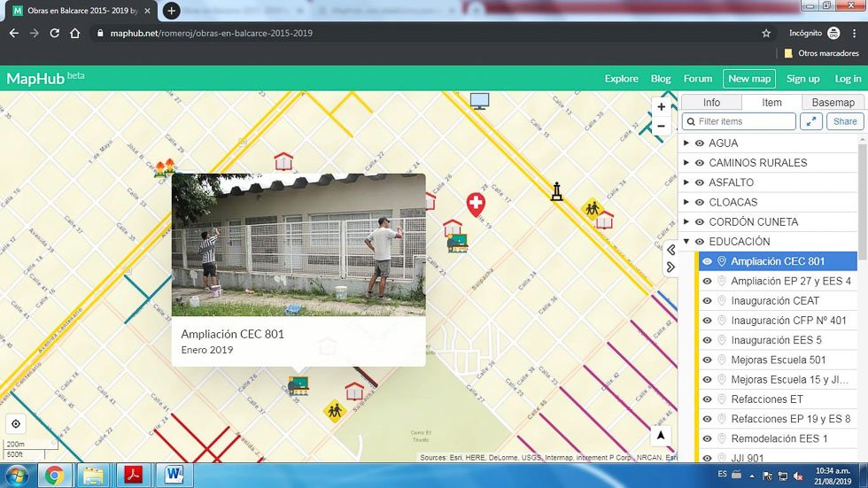Click the classroom blackboard marker near Calle 23
This screenshot has width=868, height=488.
(458, 243)
